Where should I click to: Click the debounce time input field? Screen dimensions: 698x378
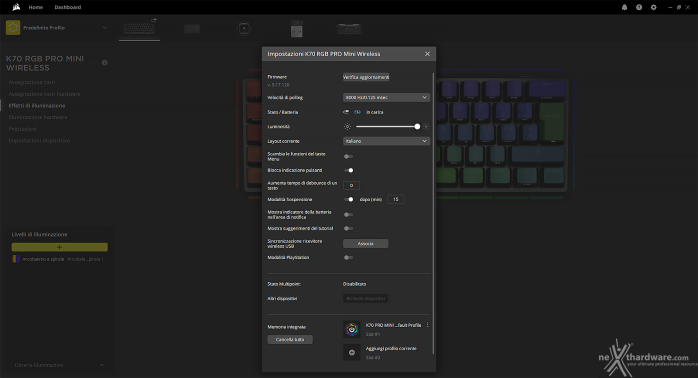coord(351,185)
